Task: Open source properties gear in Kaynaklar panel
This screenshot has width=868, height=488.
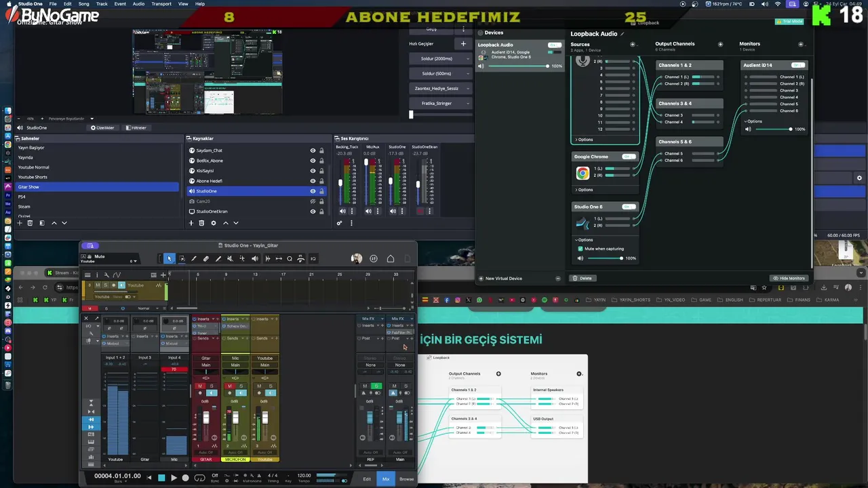Action: (x=214, y=223)
